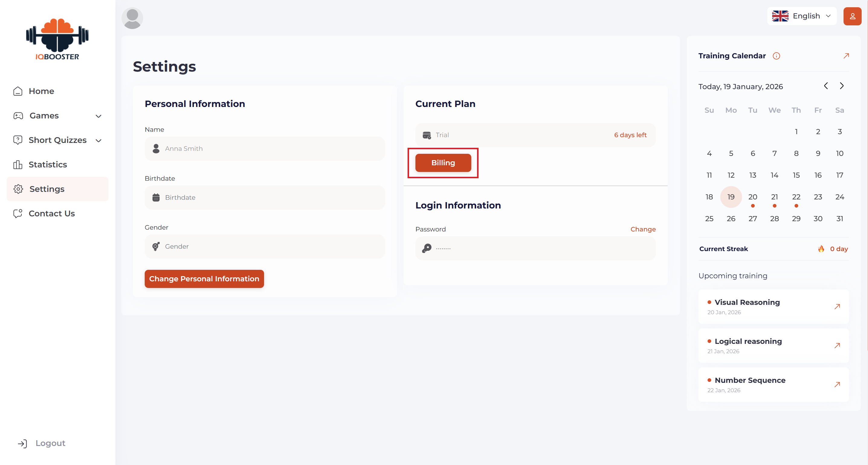Go to next calendar month

click(842, 86)
